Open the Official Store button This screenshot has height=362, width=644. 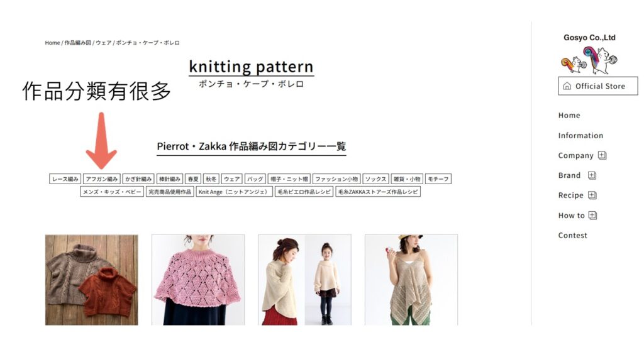(x=598, y=85)
